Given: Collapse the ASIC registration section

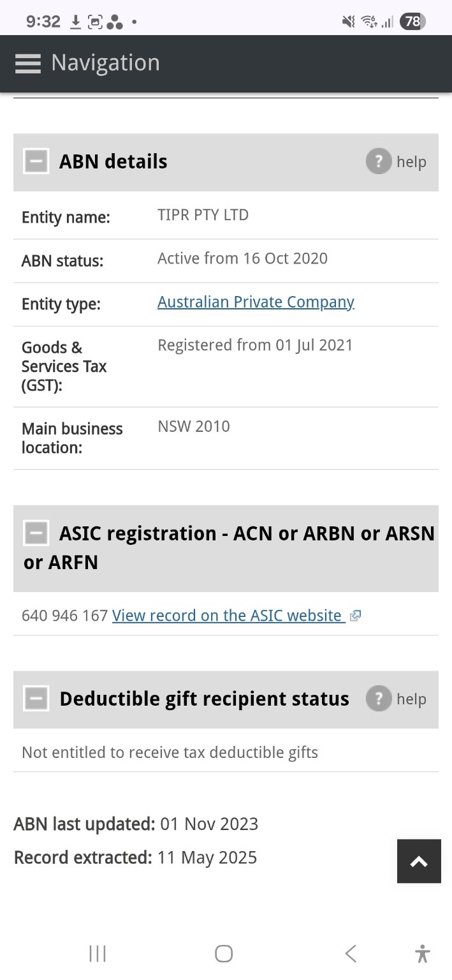Looking at the screenshot, I should click(36, 533).
